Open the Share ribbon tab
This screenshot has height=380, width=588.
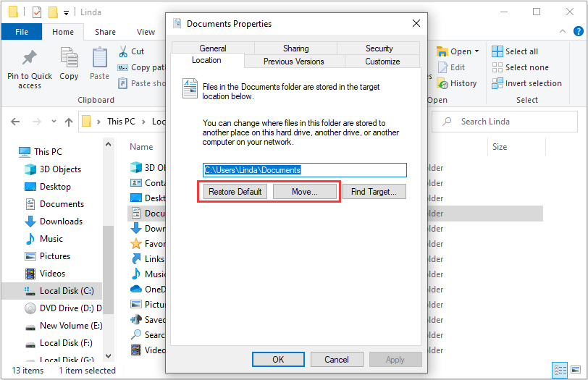[106, 32]
